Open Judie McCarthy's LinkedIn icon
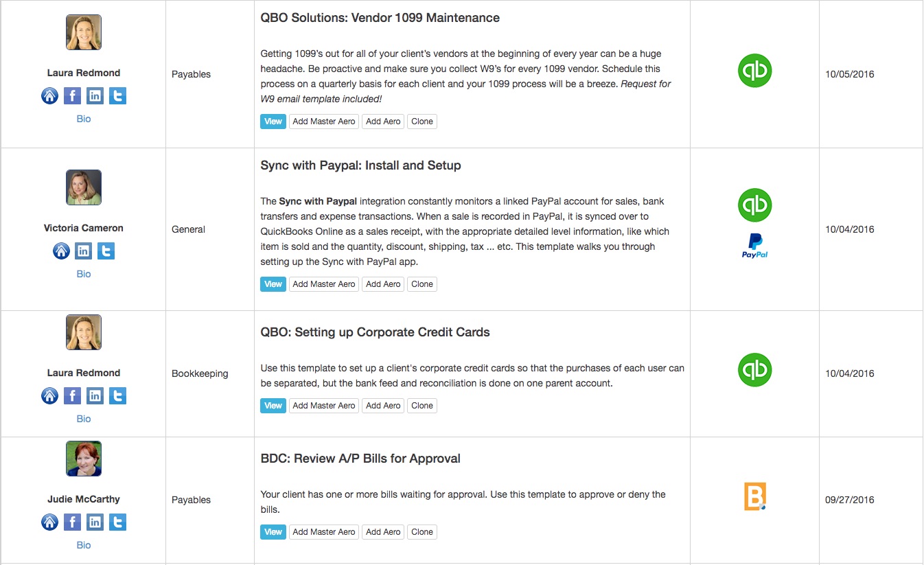 95,522
